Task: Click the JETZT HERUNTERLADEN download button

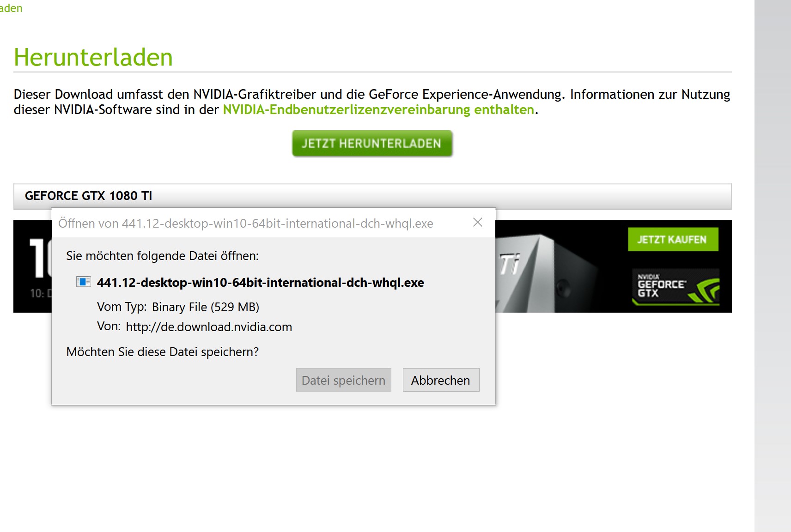Action: pos(372,144)
